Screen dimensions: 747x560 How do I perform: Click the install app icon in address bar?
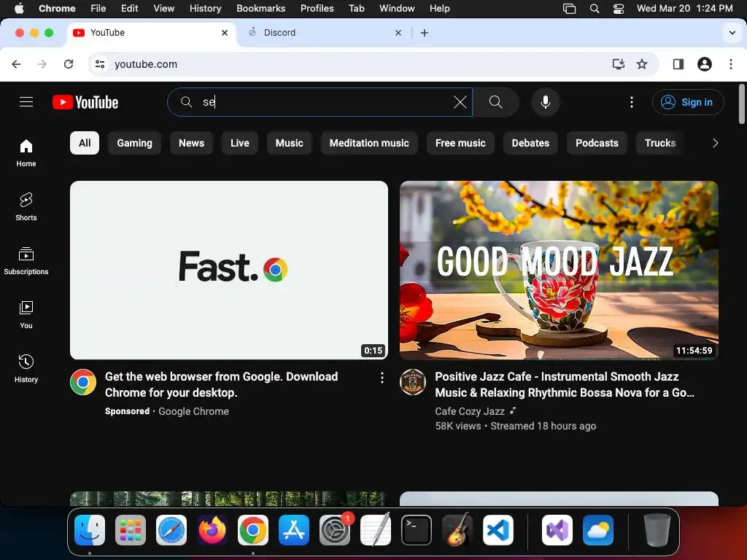618,64
